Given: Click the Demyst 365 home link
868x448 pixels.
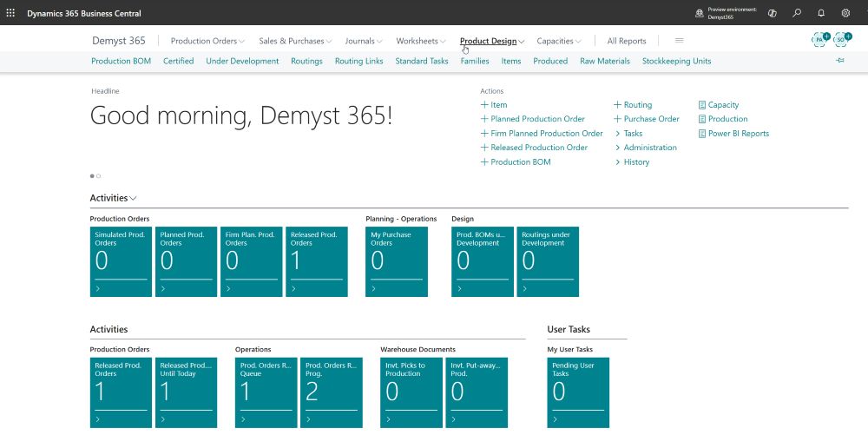Looking at the screenshot, I should click(x=118, y=41).
